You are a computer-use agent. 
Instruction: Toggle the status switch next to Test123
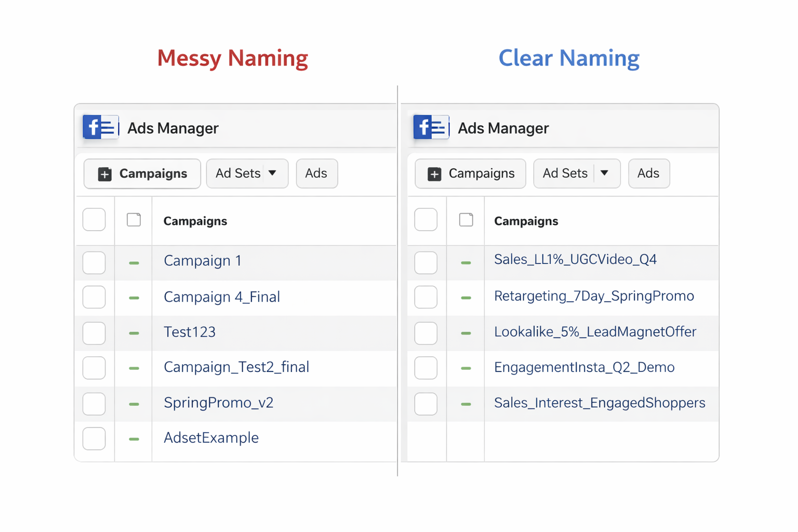pos(134,334)
